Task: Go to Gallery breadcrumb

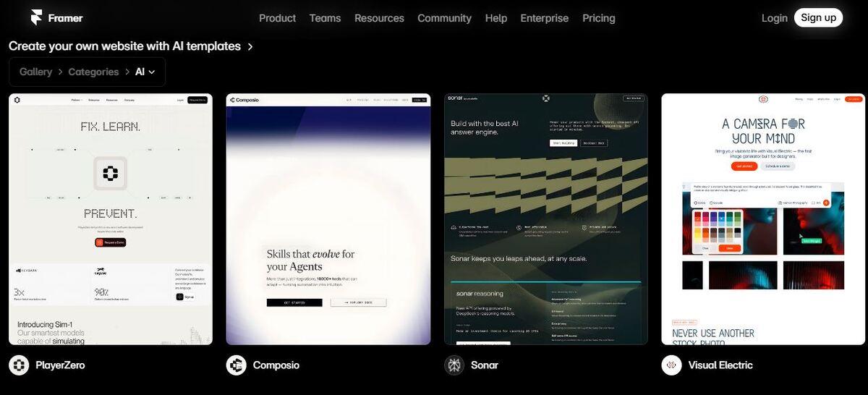Action: (35, 72)
